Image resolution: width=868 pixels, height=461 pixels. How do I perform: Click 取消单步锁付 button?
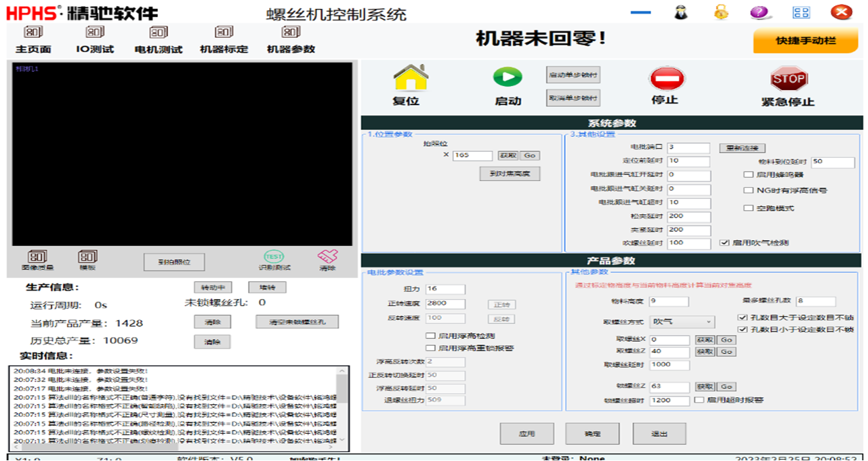574,98
